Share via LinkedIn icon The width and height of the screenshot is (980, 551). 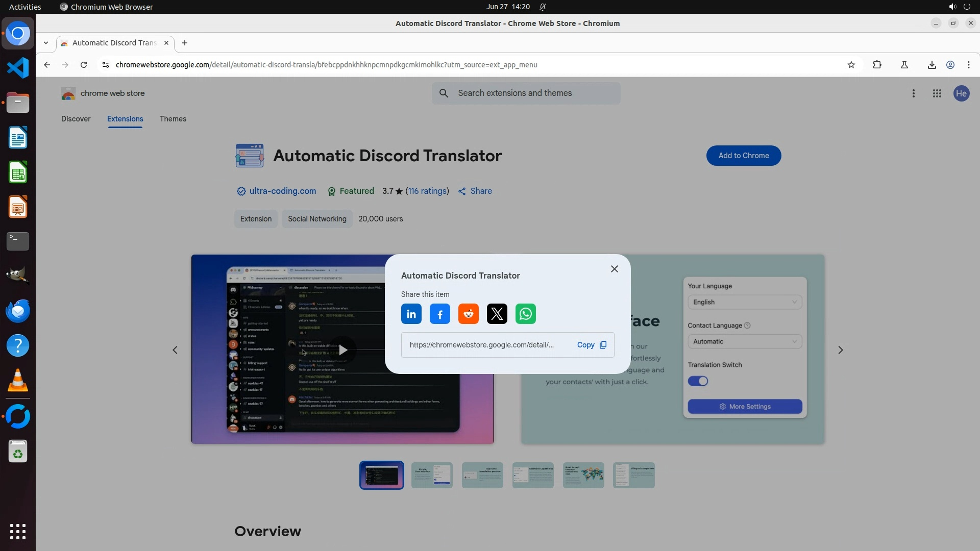coord(411,314)
